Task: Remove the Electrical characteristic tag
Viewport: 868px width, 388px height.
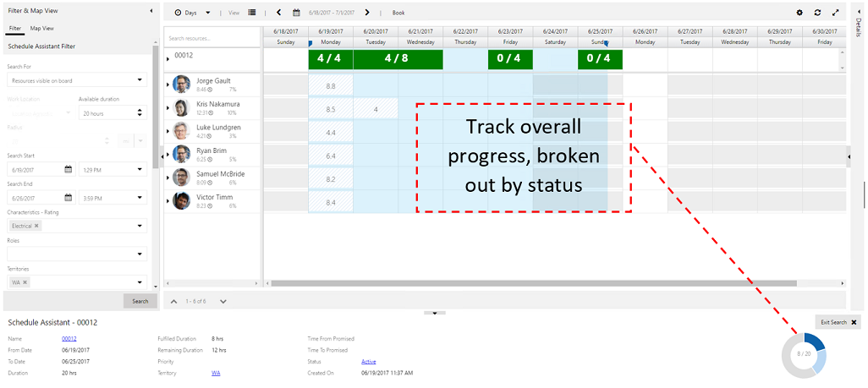Action: pyautogui.click(x=36, y=226)
